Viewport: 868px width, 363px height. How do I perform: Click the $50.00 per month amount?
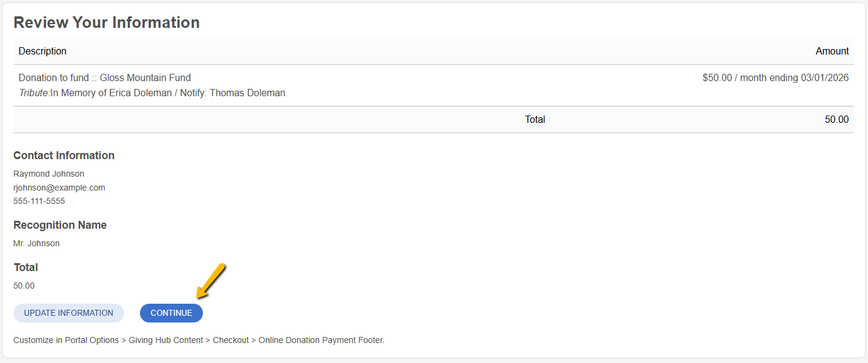coord(775,77)
